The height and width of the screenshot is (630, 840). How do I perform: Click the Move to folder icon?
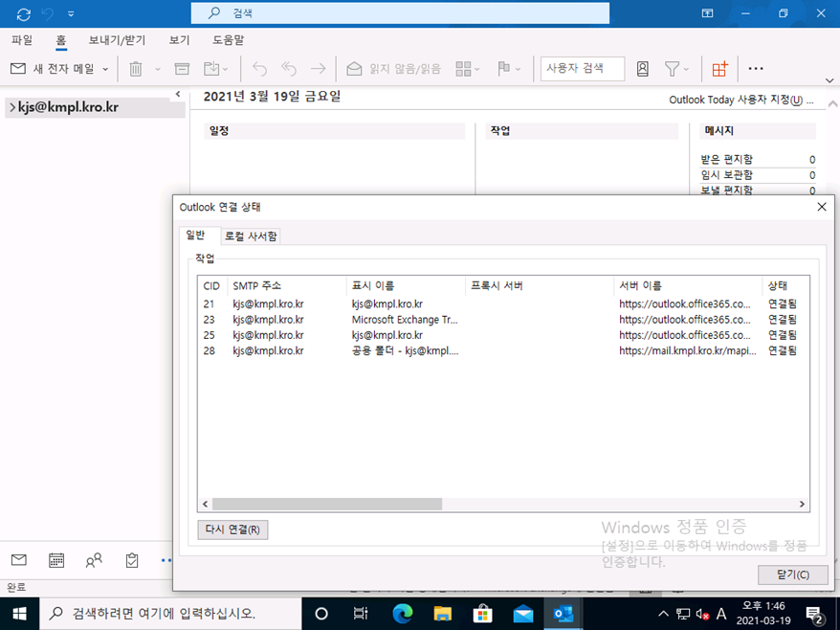click(212, 69)
